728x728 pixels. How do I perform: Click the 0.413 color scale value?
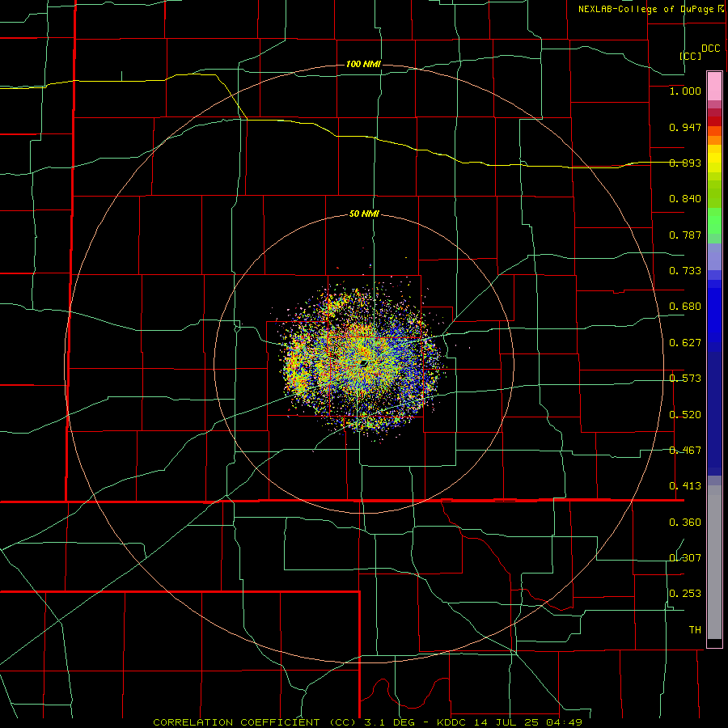tap(685, 486)
